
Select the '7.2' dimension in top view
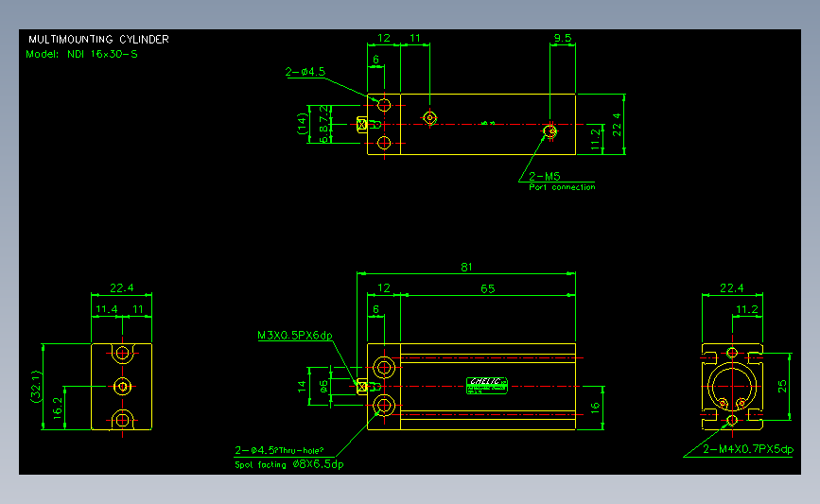324,113
